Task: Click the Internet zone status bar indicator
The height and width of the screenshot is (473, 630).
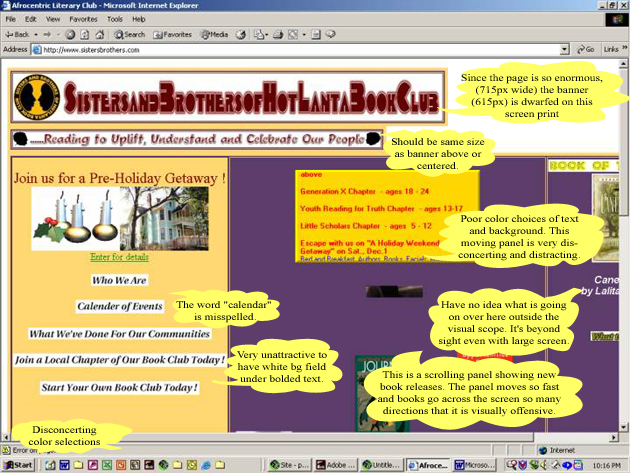Action: [556, 450]
